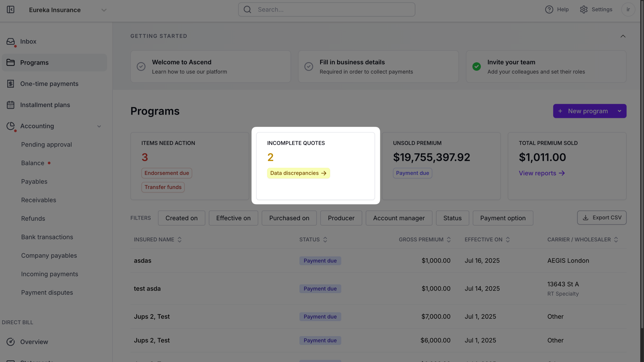Click the Export CSV download icon

click(x=586, y=218)
